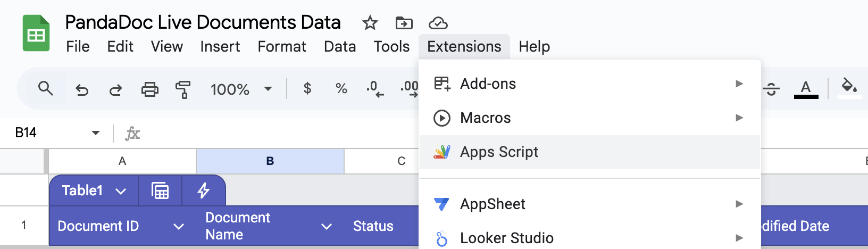
Task: Open the Google Sheets home icon
Action: coord(36,34)
